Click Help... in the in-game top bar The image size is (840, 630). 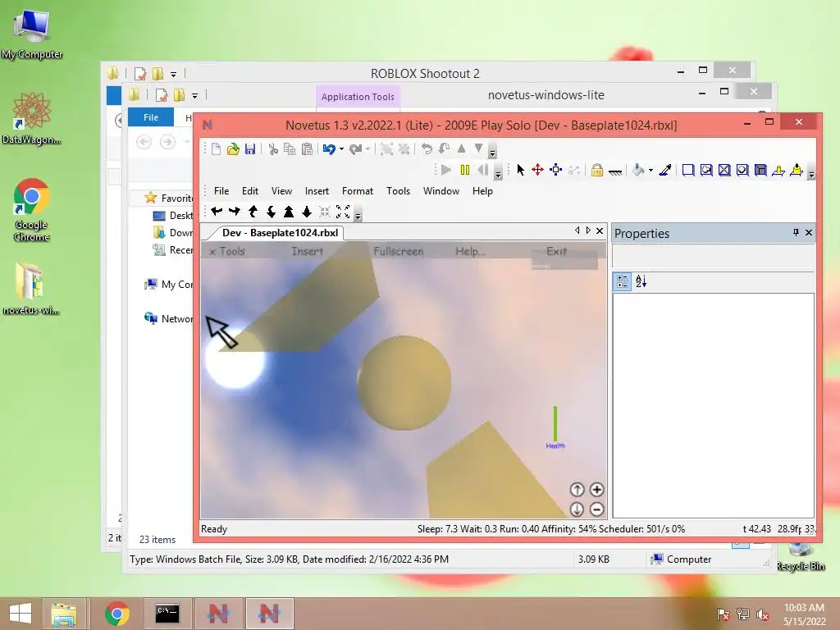coord(470,251)
